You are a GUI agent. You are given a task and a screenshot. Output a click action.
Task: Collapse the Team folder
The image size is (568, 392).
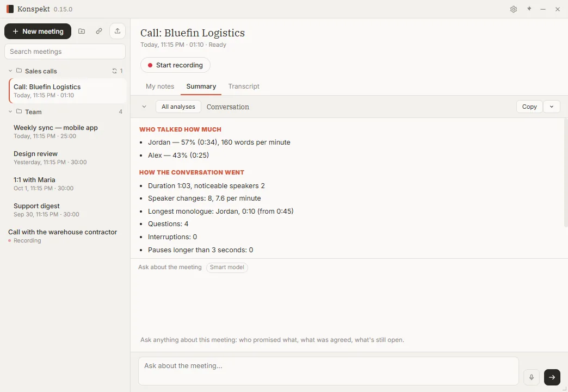(10, 111)
